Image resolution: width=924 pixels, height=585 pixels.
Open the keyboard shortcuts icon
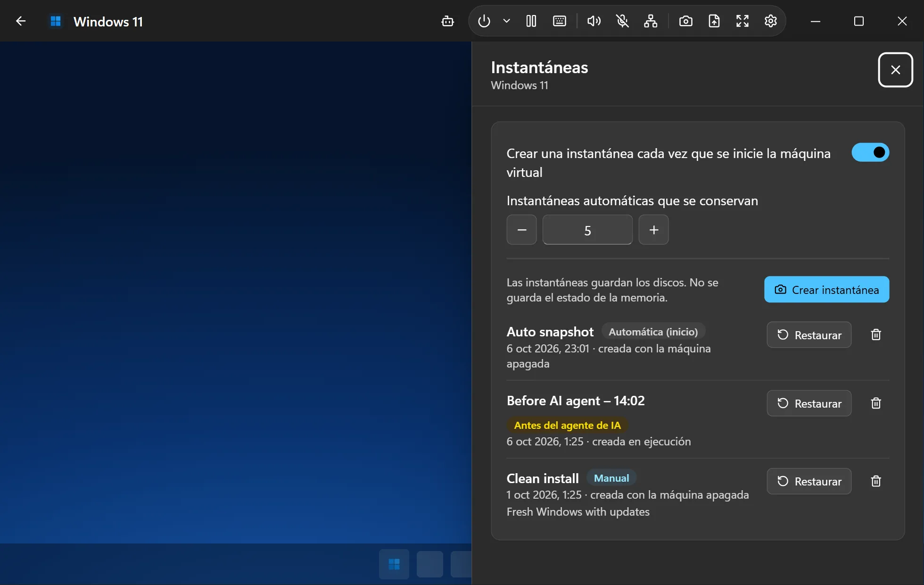tap(560, 21)
